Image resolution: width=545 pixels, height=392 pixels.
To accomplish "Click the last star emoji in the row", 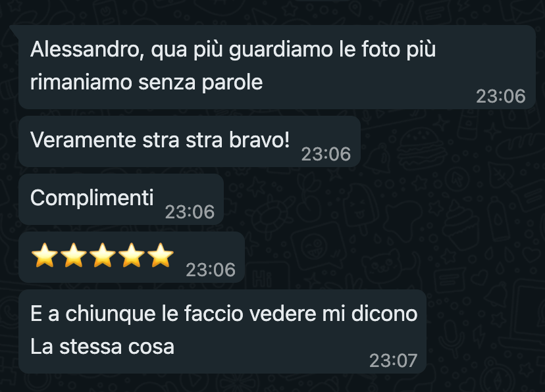I will (x=160, y=256).
